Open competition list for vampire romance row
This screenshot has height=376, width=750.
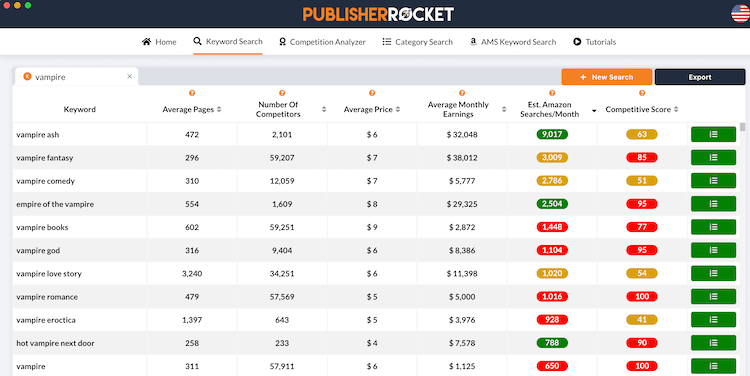click(x=713, y=297)
